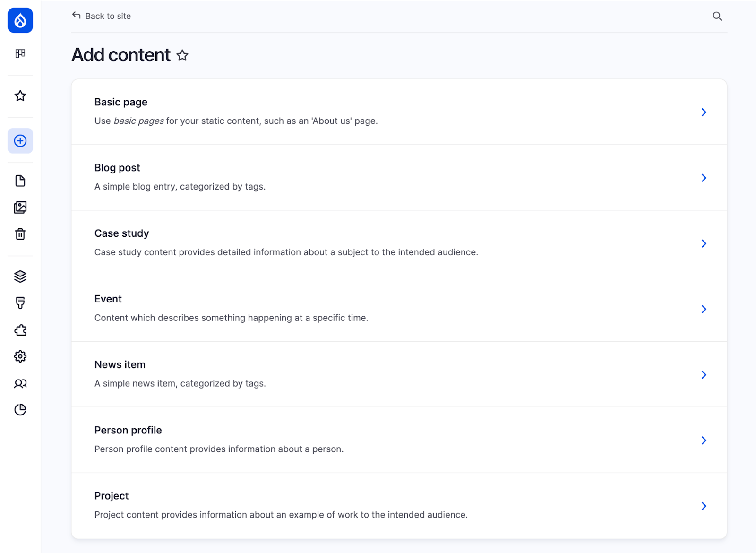The image size is (756, 553).
Task: Open the People users icon in sidebar
Action: click(x=20, y=383)
